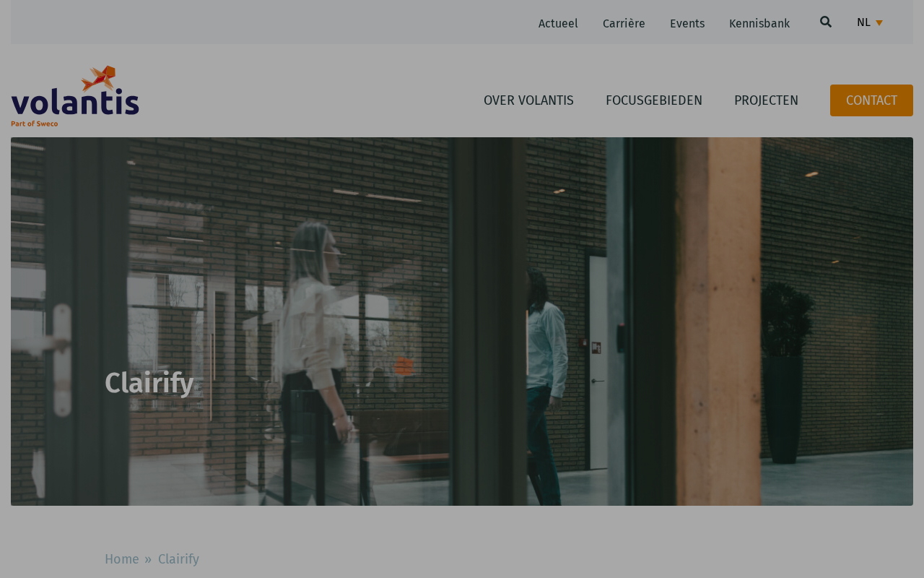Click the Volantis wordmark logo
Viewport: 924px width, 578px height.
coord(75,102)
